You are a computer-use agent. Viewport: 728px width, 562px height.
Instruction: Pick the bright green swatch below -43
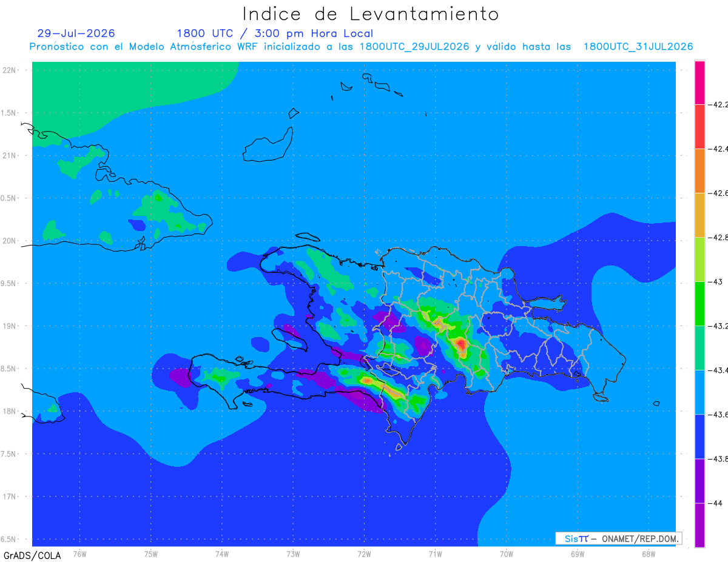[699, 304]
